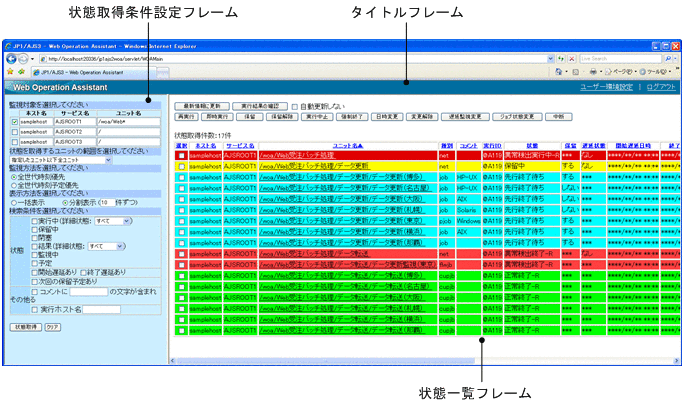Screen dimensions: 685x405
Task: Click the browser Back arrow button
Action: (x=11, y=59)
